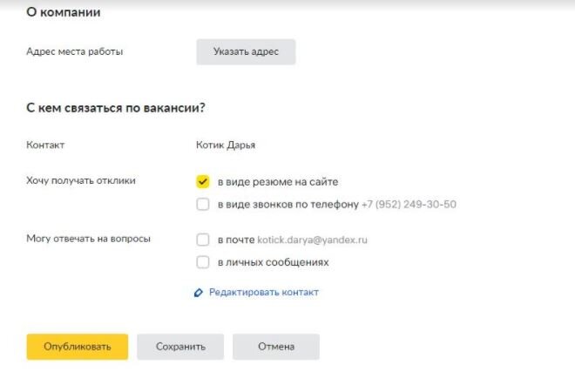The width and height of the screenshot is (575, 392).
Task: Open the 'Указать адрес' button
Action: [x=246, y=51]
